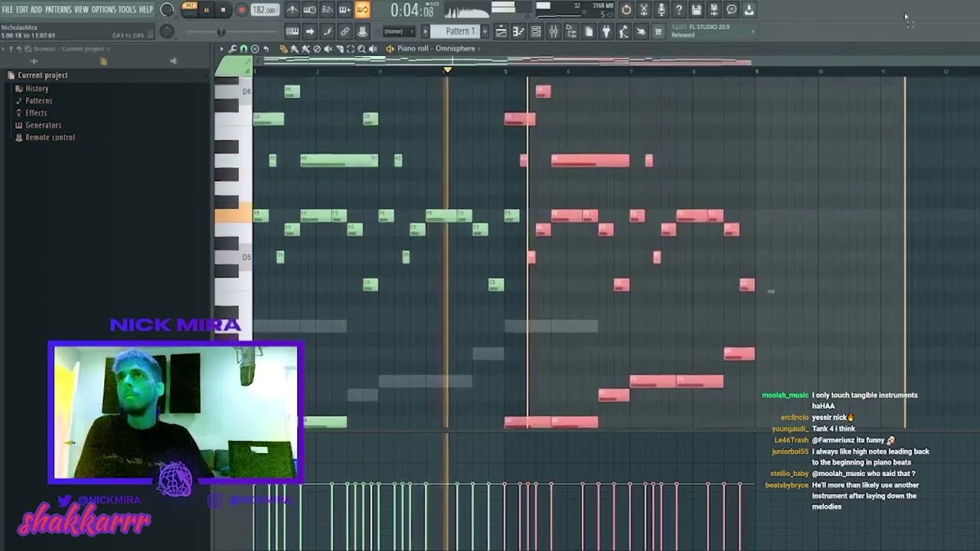Screen dimensions: 980x551
Task: Select the piano roll Draw pencil tool
Action: [283, 48]
